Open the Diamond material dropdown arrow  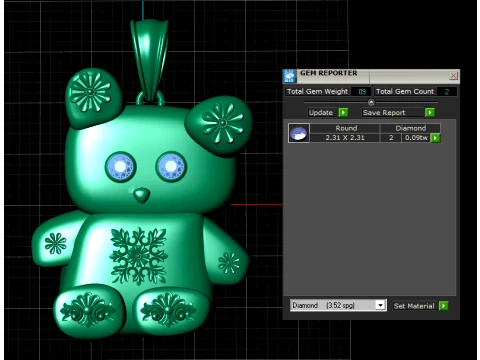pyautogui.click(x=380, y=305)
